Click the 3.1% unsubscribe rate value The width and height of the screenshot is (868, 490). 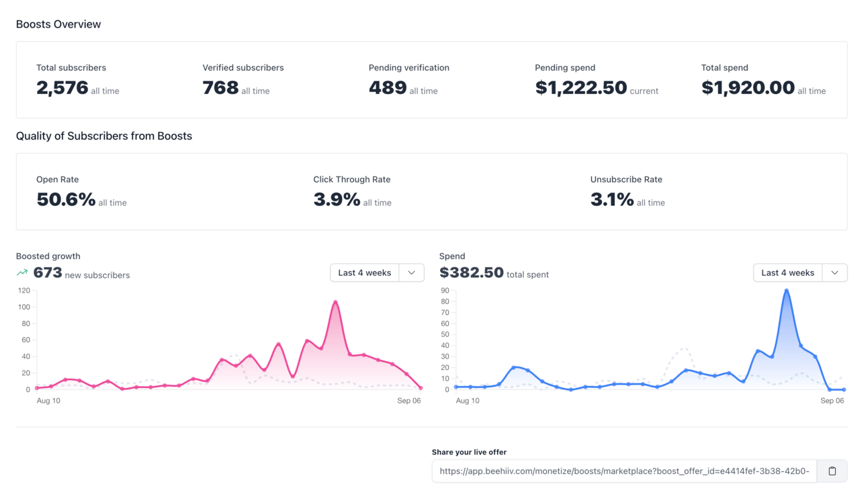tap(612, 199)
